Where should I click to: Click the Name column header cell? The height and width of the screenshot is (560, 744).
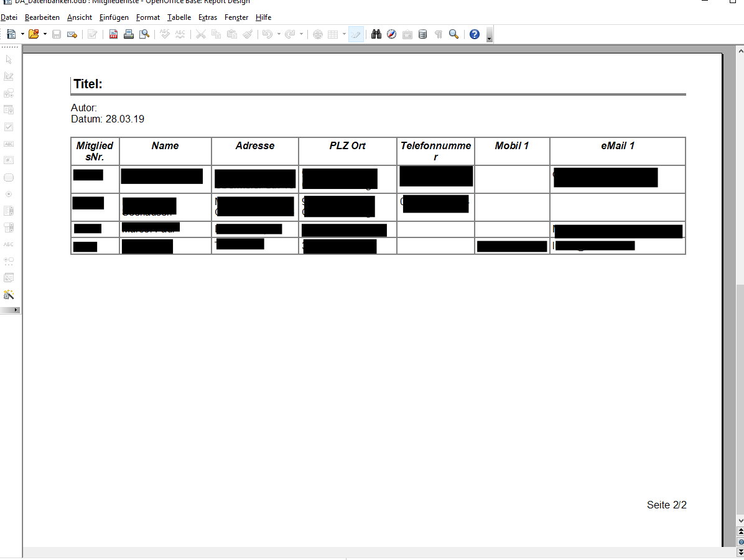coord(165,146)
